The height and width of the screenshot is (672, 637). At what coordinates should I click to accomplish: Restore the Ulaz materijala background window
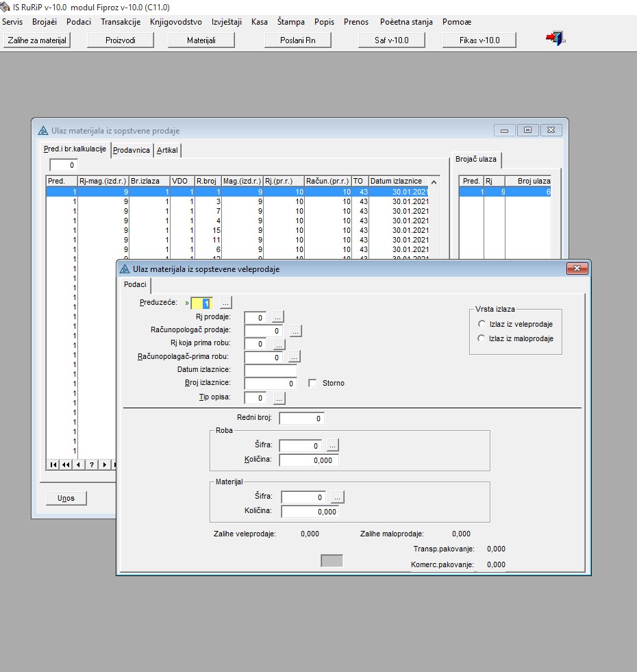tap(527, 130)
